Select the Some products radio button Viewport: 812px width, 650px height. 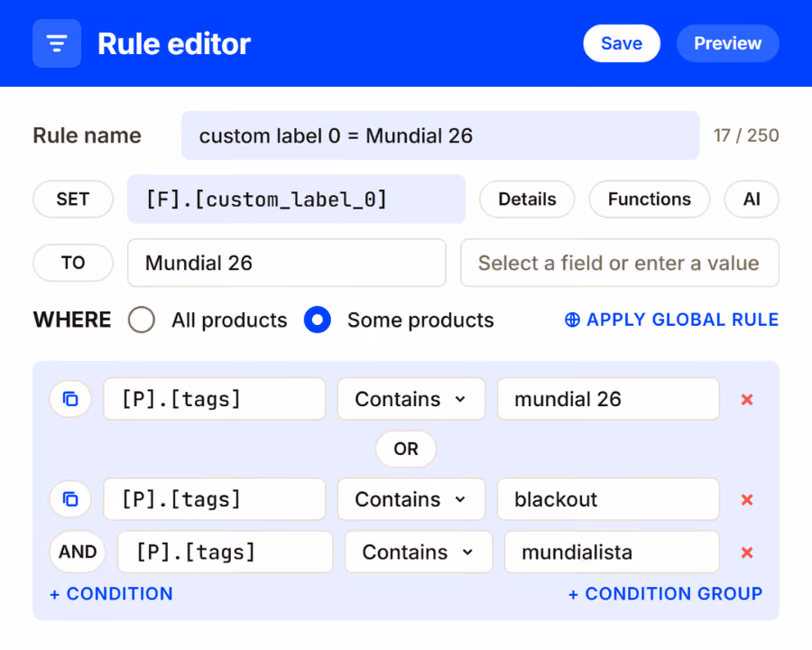coord(318,320)
